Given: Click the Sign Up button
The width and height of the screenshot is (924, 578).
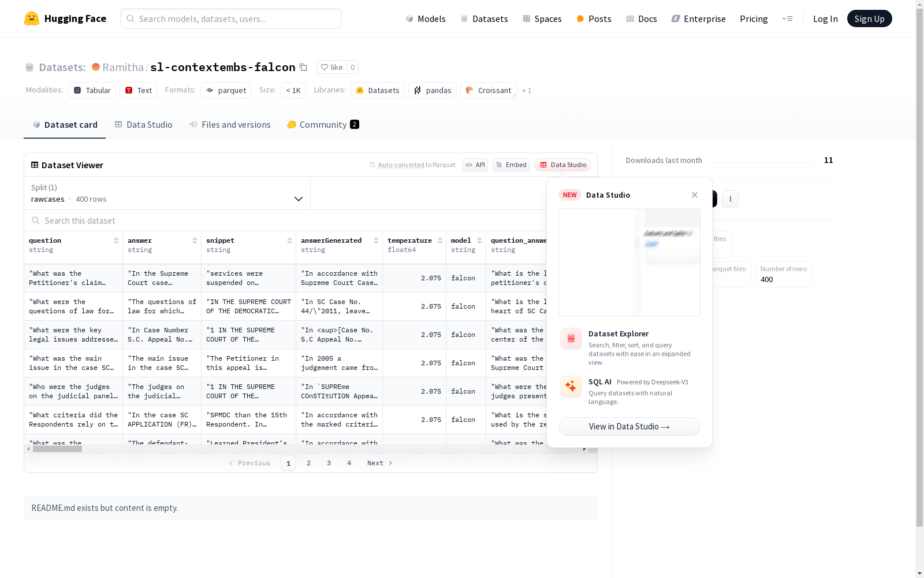Looking at the screenshot, I should (x=869, y=18).
